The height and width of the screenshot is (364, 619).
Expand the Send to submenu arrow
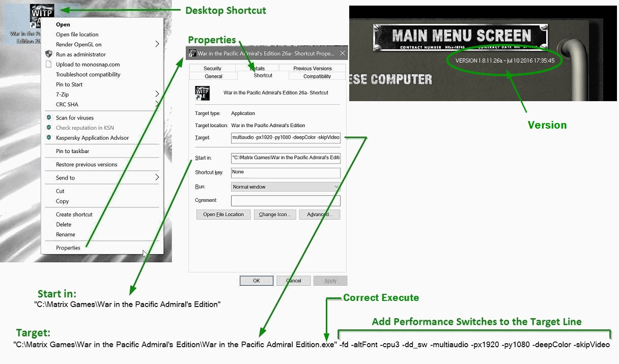tap(157, 177)
